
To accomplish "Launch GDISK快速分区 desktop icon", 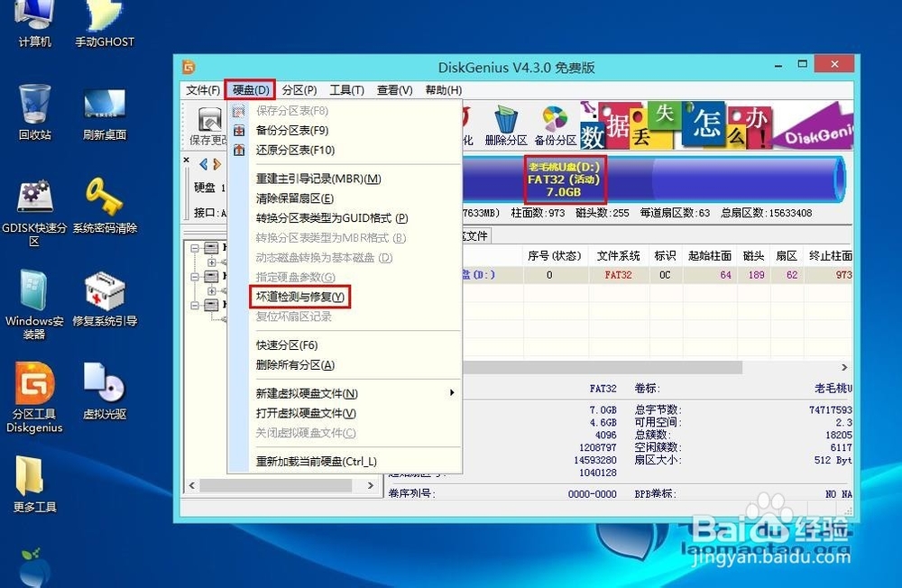I will (x=34, y=212).
